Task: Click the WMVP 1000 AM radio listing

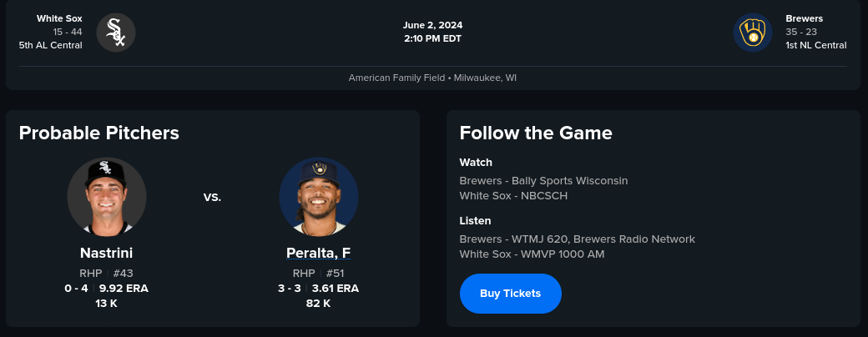Action: tap(532, 254)
